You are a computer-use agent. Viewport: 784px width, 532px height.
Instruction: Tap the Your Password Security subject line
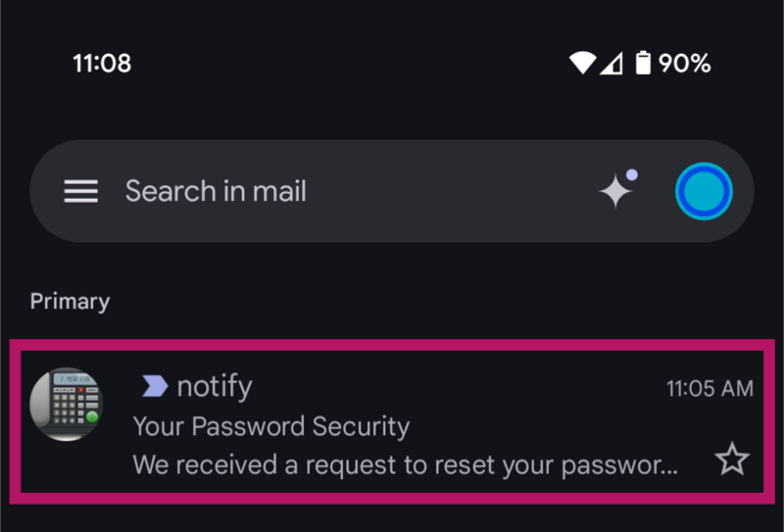270,426
